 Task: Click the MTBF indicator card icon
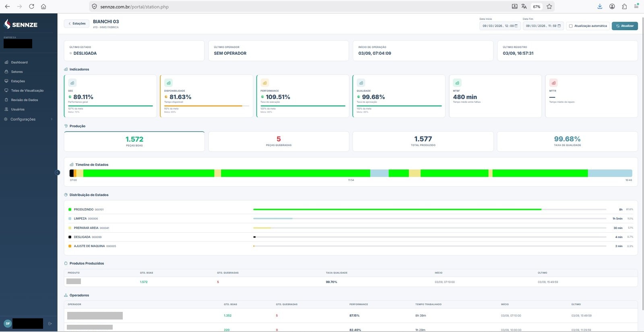pyautogui.click(x=457, y=83)
